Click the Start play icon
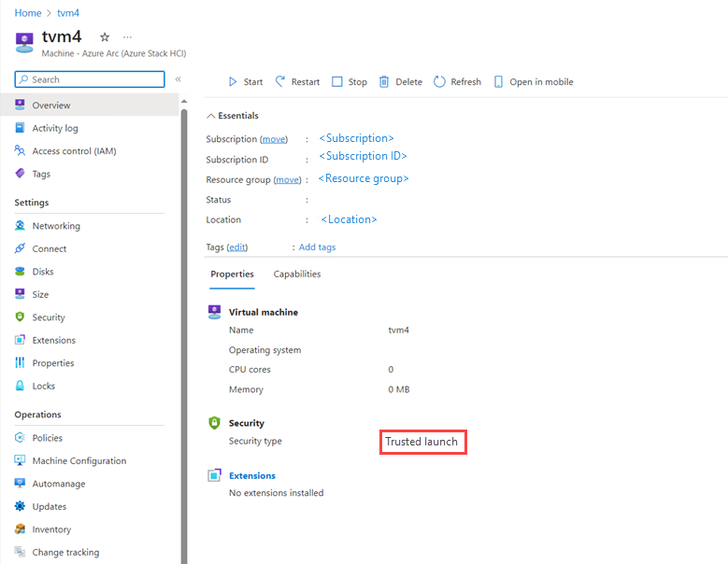Screen dimensions: 728x564 pos(233,82)
